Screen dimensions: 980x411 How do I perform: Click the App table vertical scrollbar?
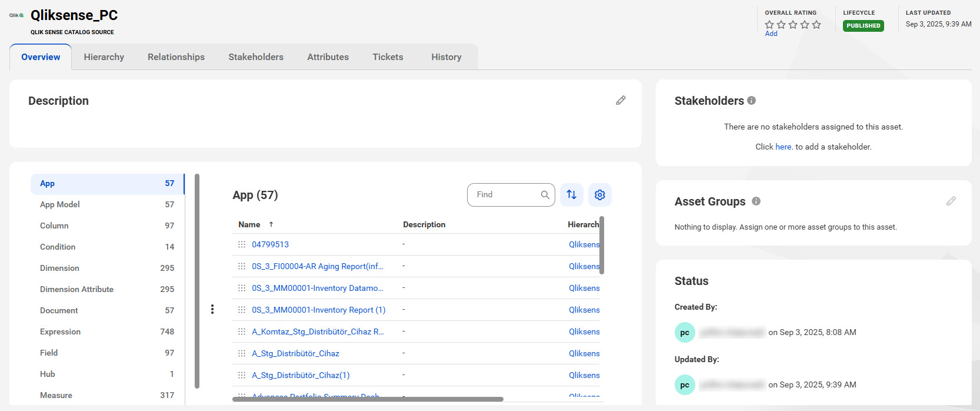coord(602,245)
